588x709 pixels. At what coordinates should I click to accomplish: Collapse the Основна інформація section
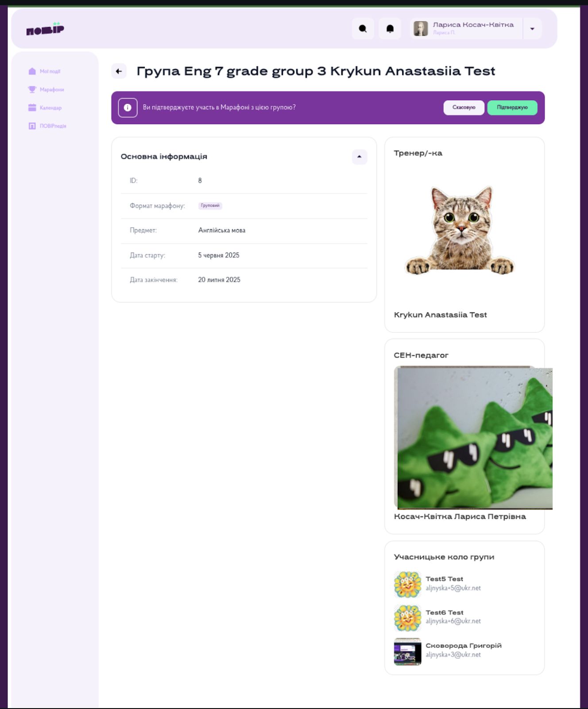click(x=359, y=157)
